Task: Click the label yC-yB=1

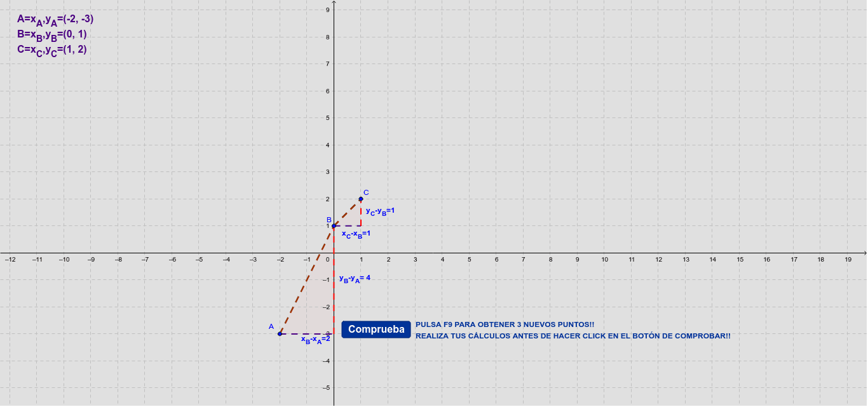Action: [380, 211]
